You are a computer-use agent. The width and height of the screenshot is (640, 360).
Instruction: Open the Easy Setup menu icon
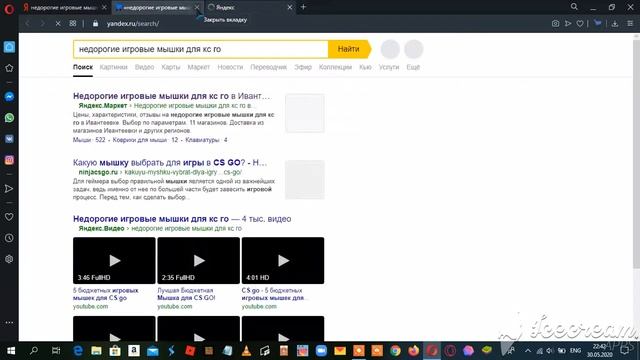[630, 24]
